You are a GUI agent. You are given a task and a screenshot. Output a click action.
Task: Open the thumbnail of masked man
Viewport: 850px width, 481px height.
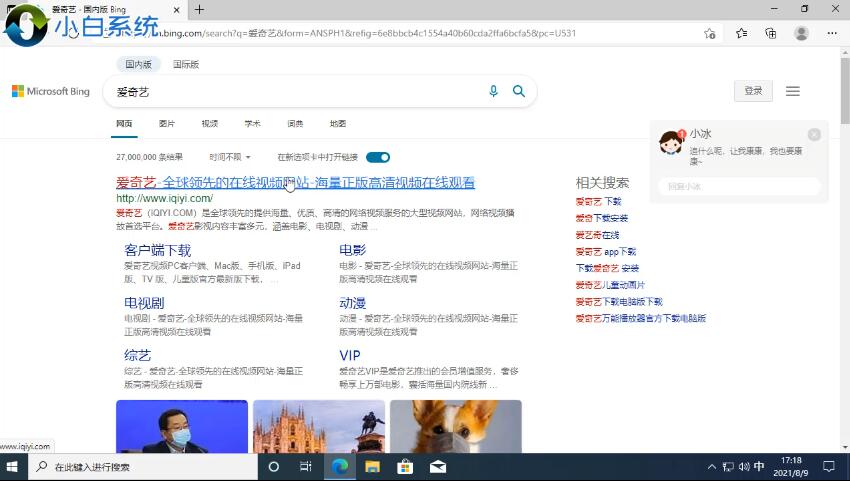(x=182, y=426)
